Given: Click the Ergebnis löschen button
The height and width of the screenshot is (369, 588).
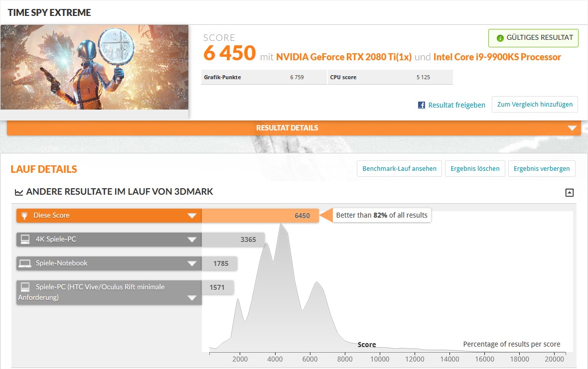Looking at the screenshot, I should pyautogui.click(x=475, y=169).
